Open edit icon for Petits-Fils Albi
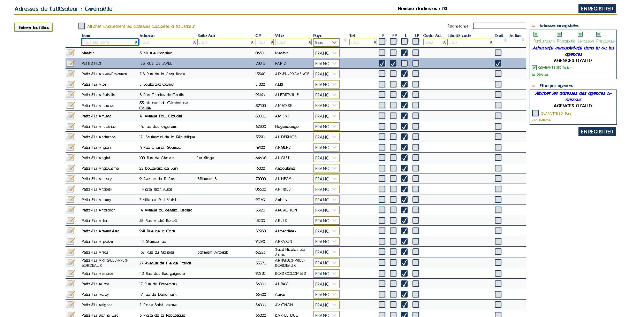644x317 pixels. 71,84
